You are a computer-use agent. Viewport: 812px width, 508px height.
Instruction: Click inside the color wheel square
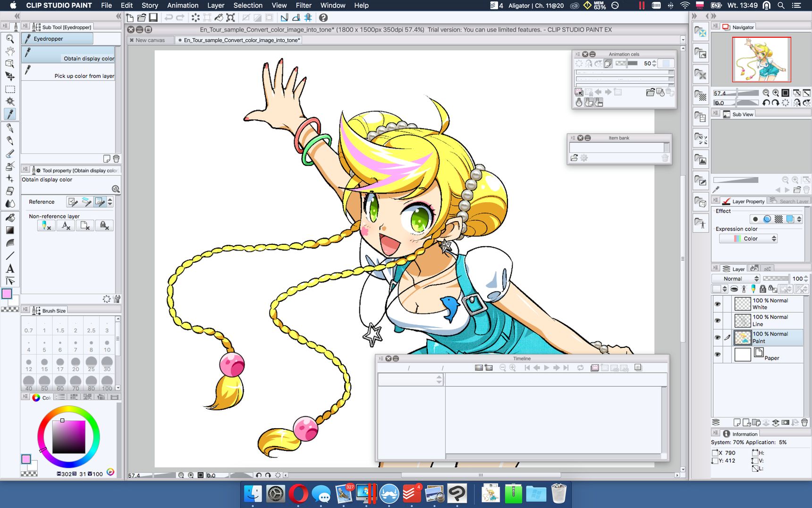[x=68, y=437]
